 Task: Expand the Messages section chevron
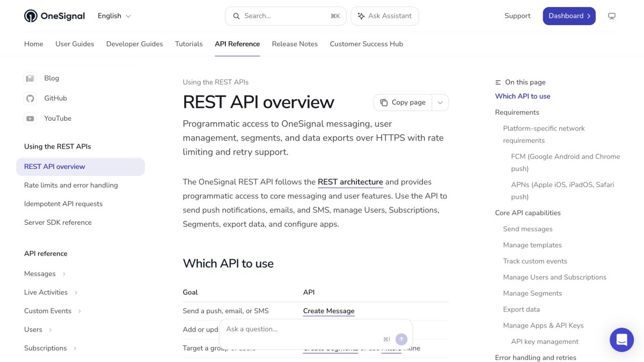click(64, 274)
